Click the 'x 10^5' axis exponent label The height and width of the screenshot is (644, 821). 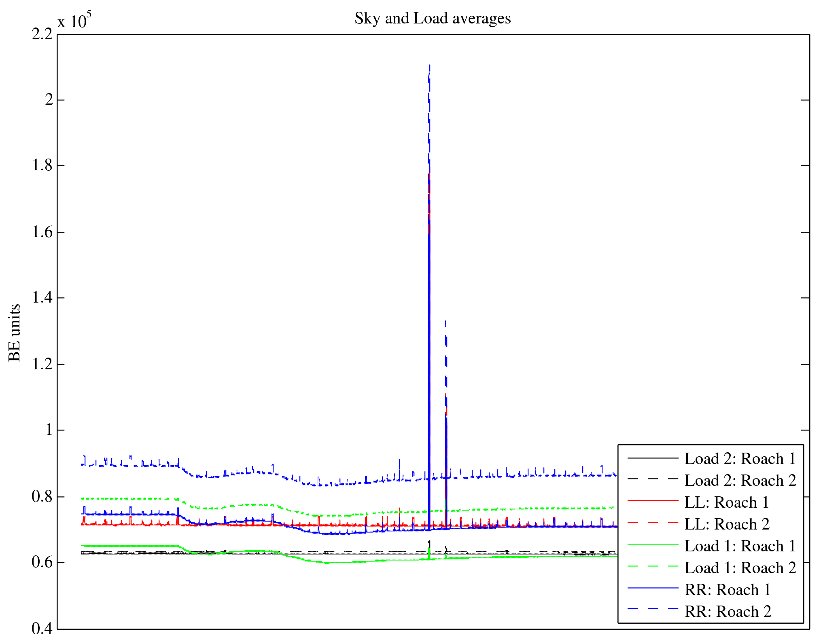[74, 20]
